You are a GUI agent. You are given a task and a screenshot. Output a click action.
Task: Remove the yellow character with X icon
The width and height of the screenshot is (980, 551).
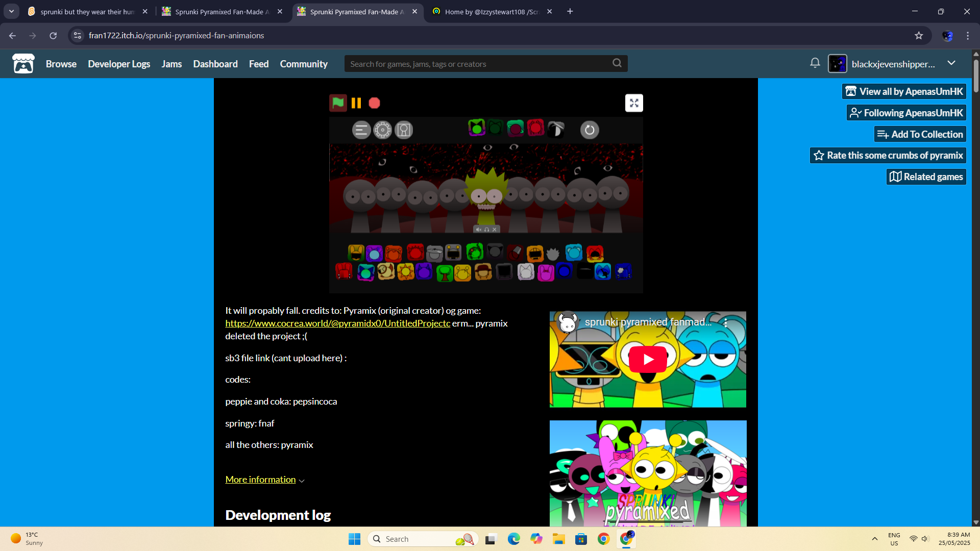pyautogui.click(x=494, y=230)
